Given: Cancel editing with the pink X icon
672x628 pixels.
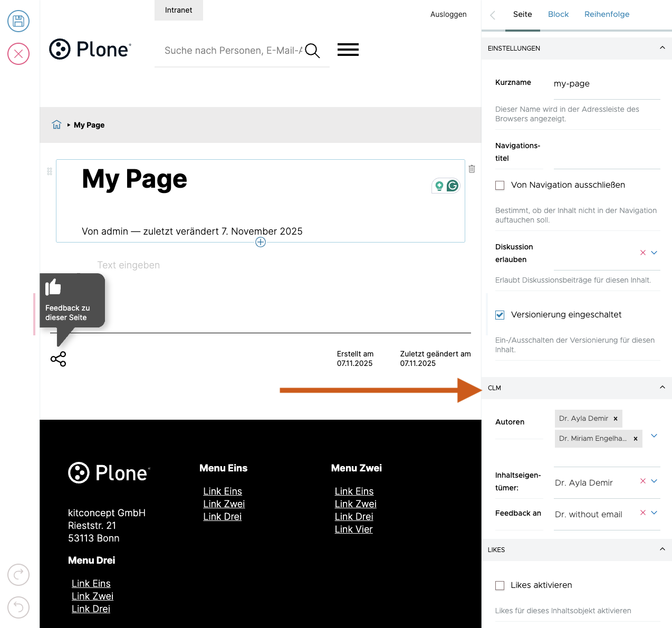Looking at the screenshot, I should (18, 54).
